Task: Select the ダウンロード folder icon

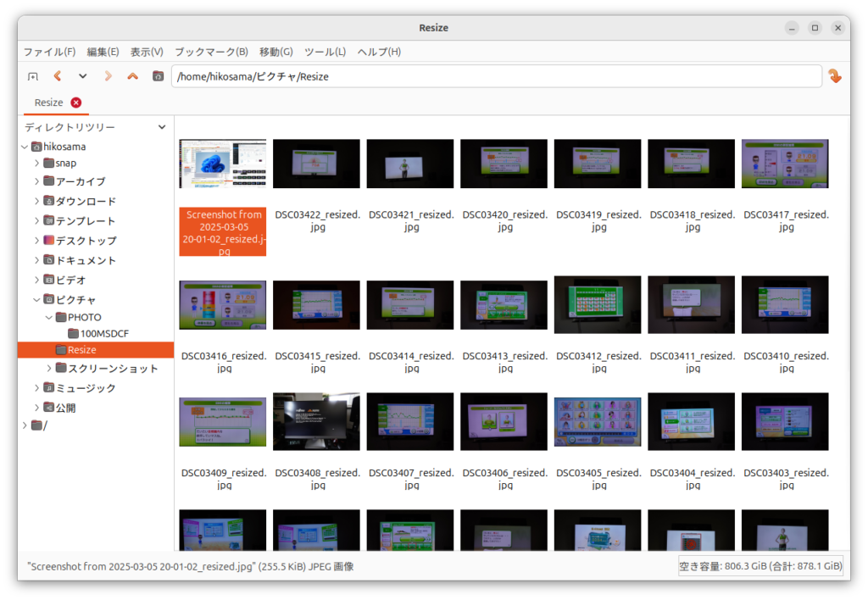Action: [x=48, y=201]
